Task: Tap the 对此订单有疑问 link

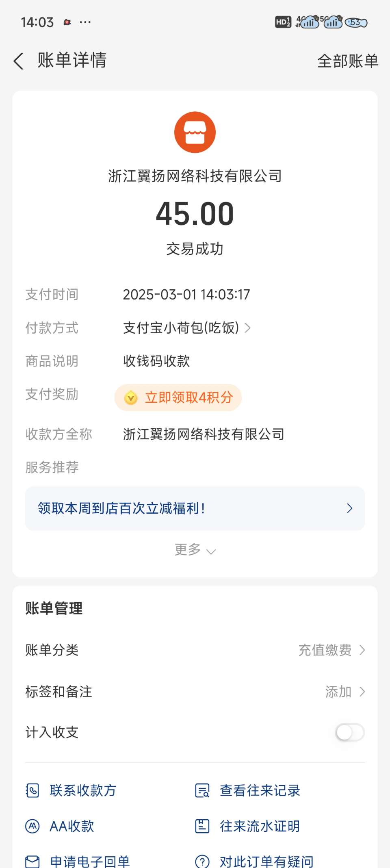Action: point(266,861)
